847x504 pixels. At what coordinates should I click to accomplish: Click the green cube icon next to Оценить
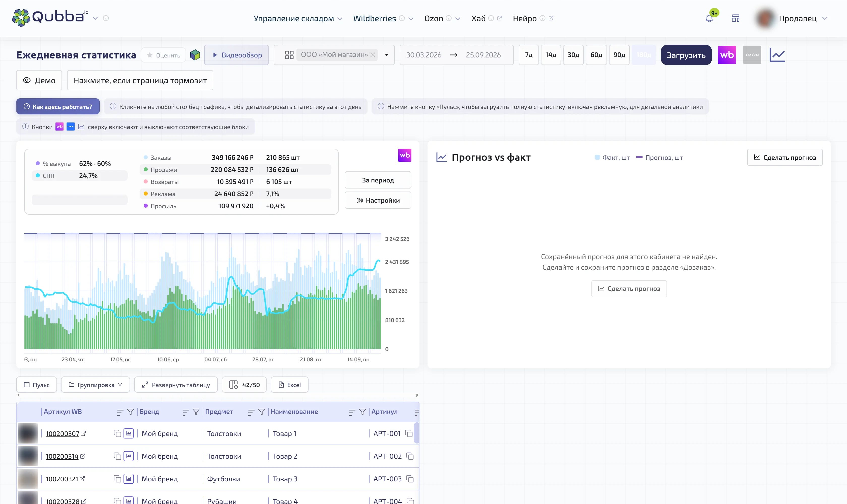click(195, 55)
